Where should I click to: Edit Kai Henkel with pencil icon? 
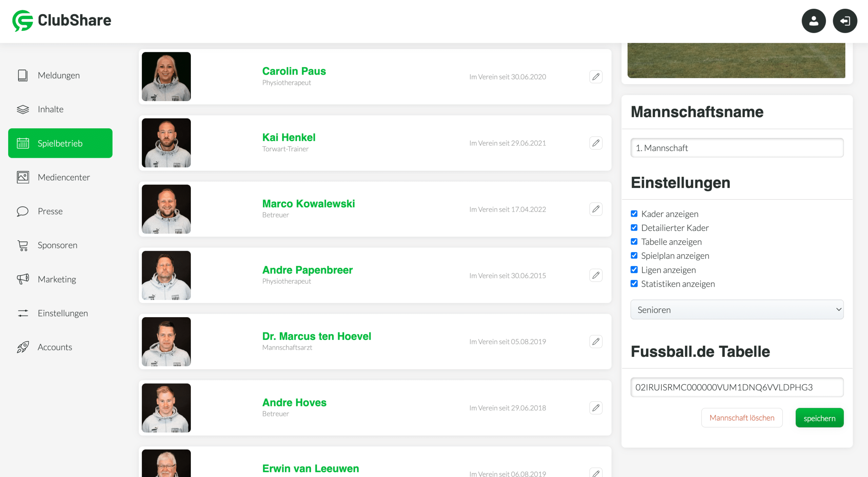(596, 143)
